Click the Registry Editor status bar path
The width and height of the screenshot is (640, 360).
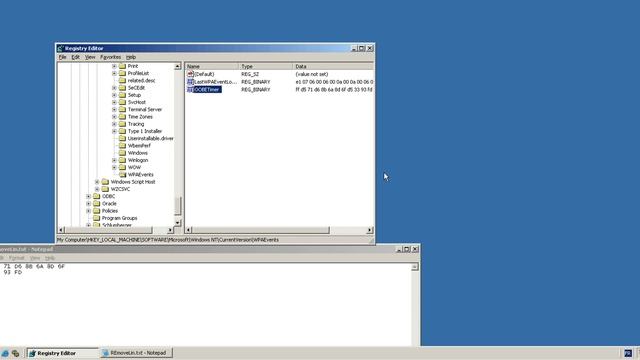(168, 240)
